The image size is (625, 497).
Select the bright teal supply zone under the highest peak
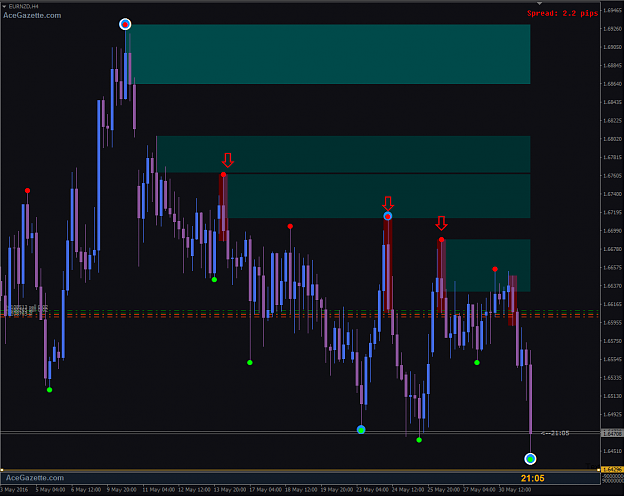pos(328,54)
